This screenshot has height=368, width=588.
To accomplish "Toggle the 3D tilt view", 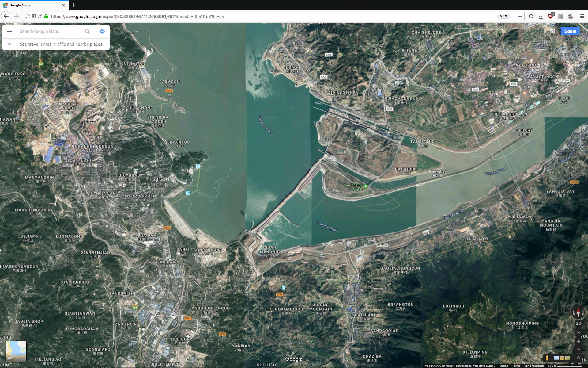I will pyautogui.click(x=578, y=323).
